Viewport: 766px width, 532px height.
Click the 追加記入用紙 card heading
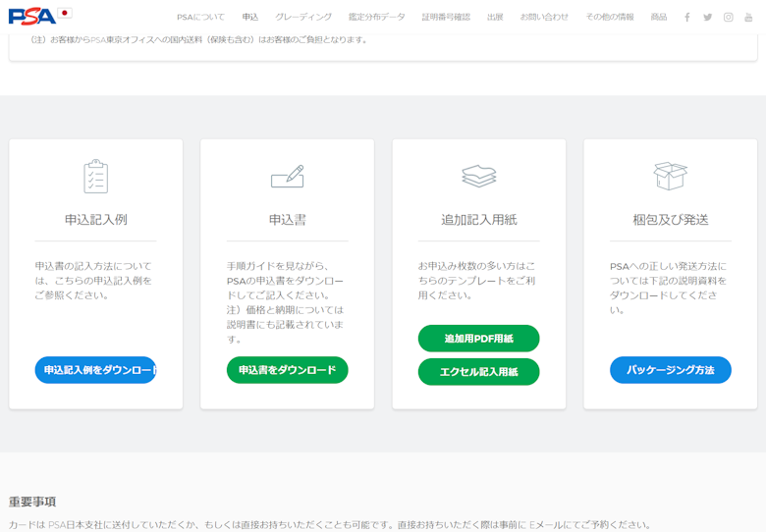coord(479,220)
